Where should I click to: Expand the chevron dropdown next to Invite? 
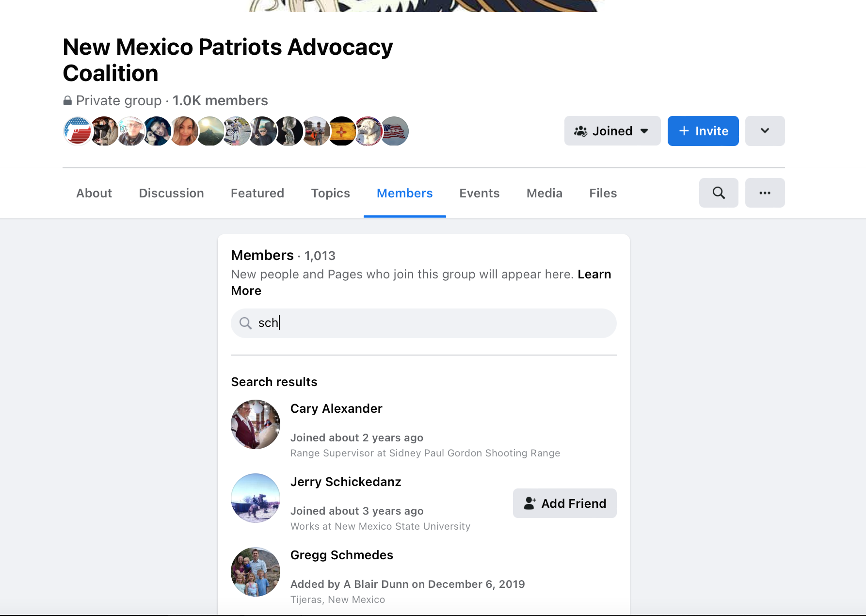coord(765,131)
